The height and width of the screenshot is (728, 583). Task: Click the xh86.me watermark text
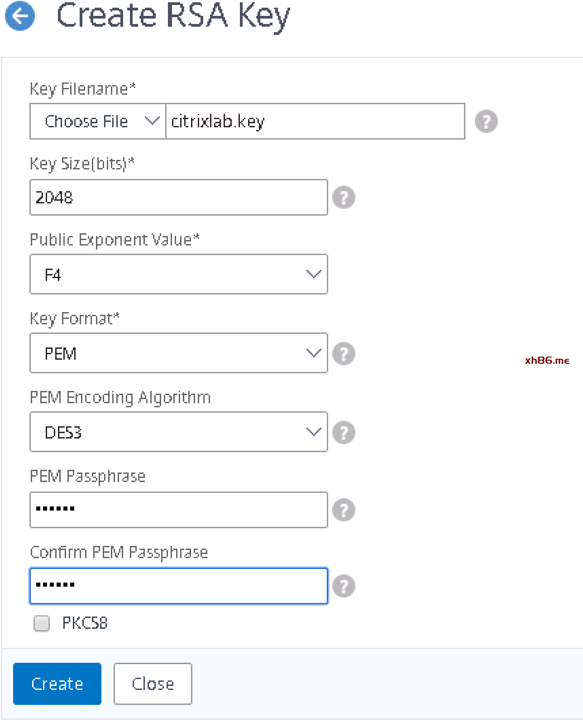click(547, 361)
